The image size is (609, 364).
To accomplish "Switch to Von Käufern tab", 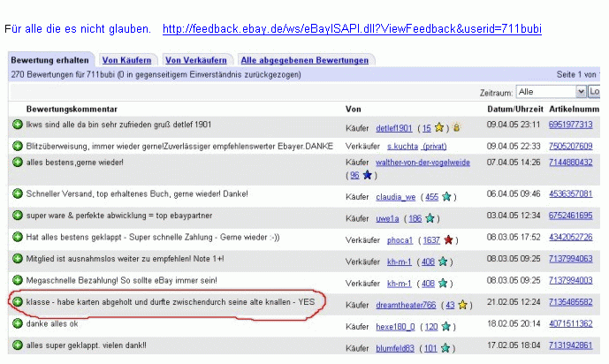I will click(126, 60).
